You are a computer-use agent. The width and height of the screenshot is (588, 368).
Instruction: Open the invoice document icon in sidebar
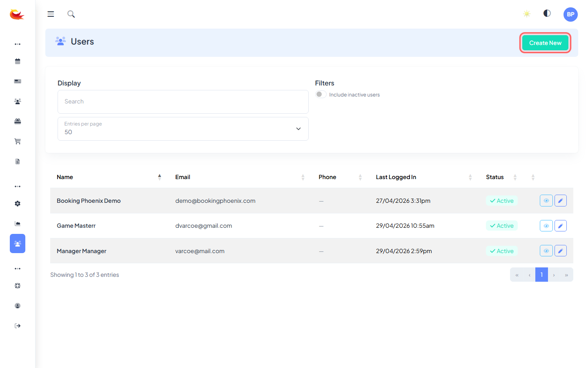[18, 162]
